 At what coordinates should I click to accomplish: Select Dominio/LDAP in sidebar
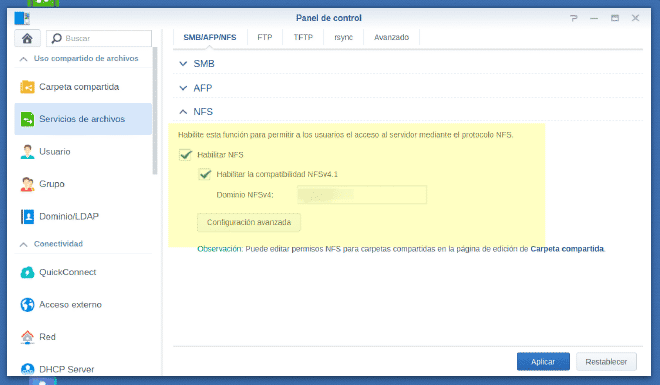(x=83, y=216)
